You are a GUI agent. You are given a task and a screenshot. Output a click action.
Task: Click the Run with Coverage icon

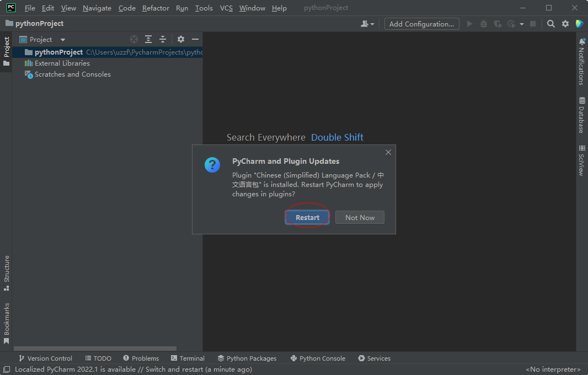click(x=498, y=24)
